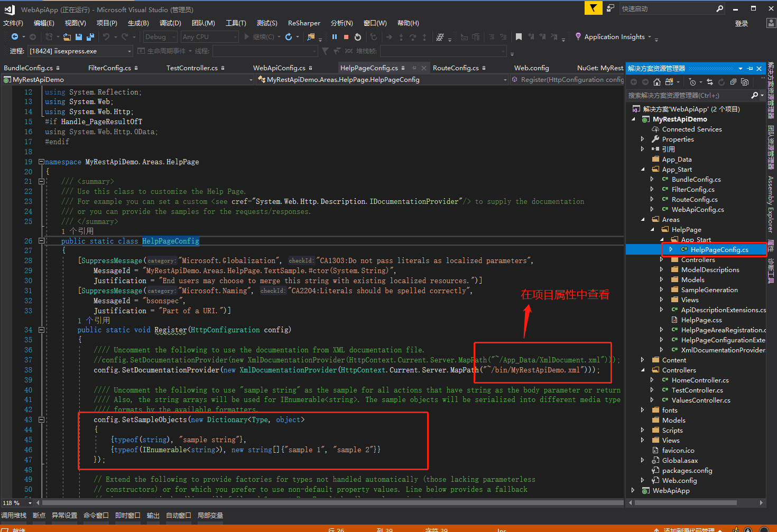Viewport: 777px width, 532px height.
Task: Collapse the App_Start folder in MyRestApiDemo
Action: 643,169
